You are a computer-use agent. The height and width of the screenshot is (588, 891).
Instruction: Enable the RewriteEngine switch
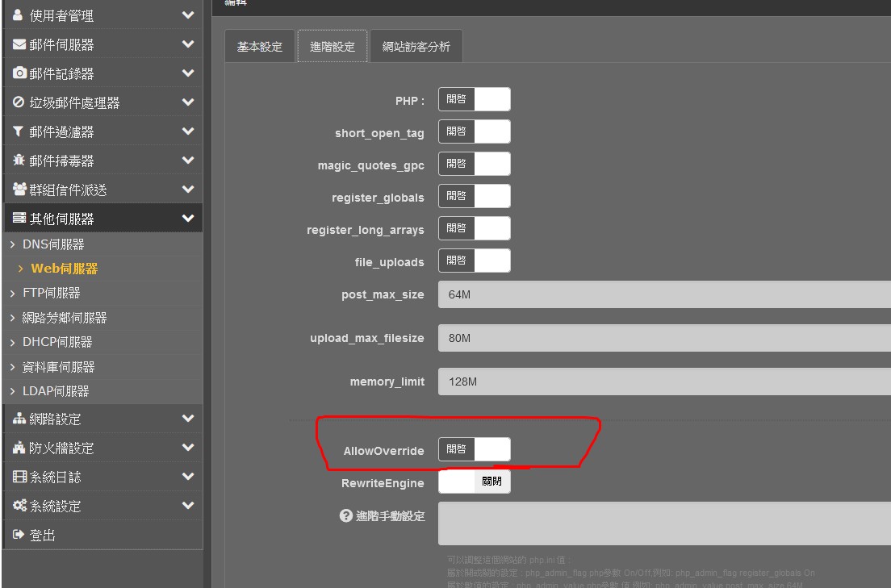475,482
